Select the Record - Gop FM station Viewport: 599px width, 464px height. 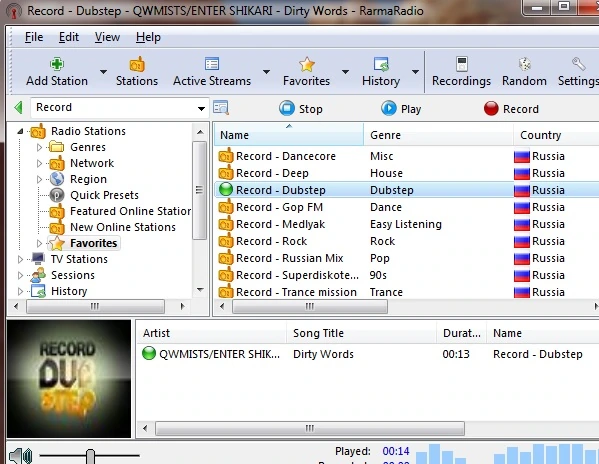pyautogui.click(x=279, y=207)
